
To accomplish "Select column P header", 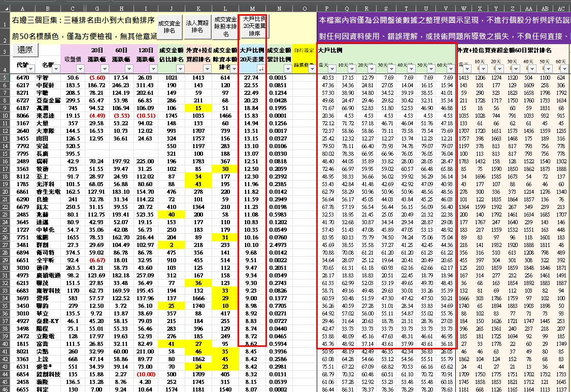I will (x=327, y=9).
